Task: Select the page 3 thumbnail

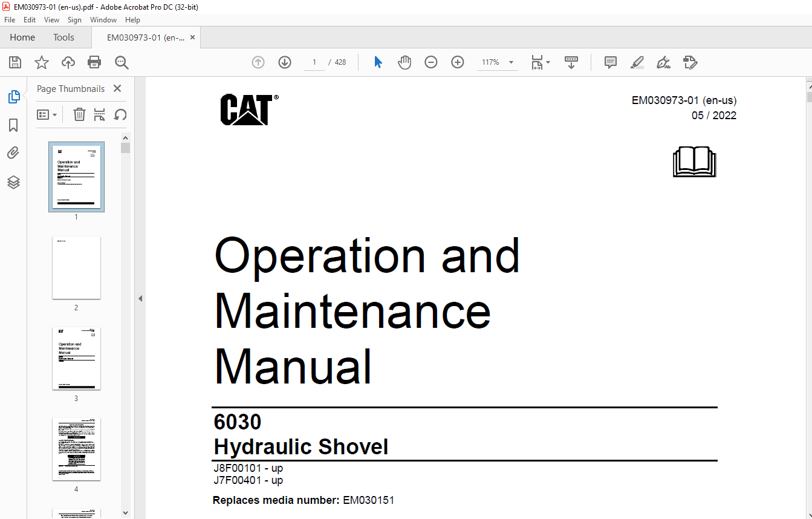Action: 76,358
